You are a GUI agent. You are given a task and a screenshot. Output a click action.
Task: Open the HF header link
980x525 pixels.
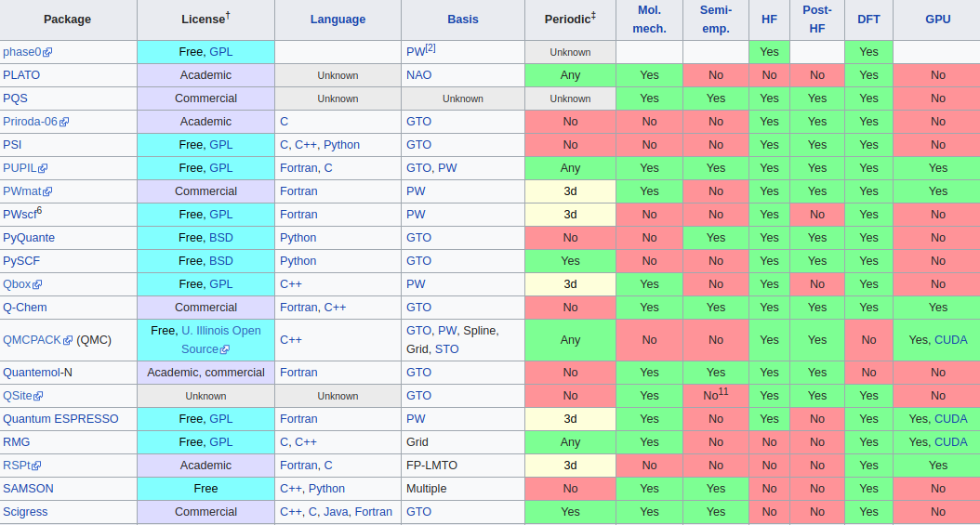coord(769,20)
